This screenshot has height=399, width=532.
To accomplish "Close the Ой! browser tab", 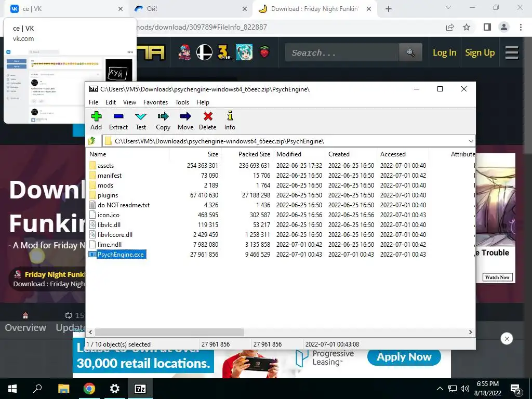I will (245, 9).
